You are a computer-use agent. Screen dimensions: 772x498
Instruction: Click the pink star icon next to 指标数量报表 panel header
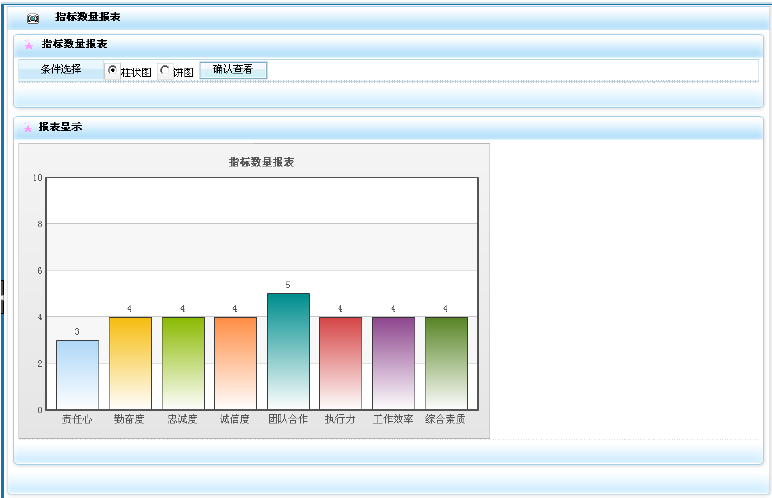(x=29, y=45)
